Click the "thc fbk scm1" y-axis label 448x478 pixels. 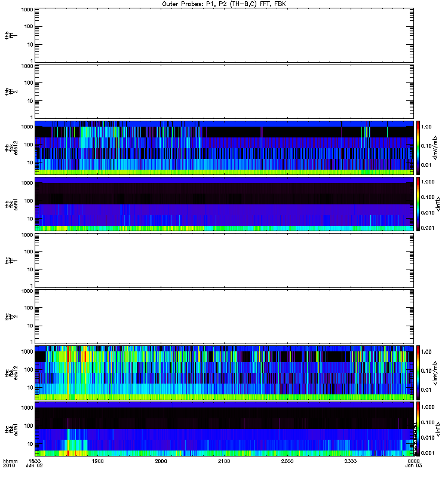[x=11, y=429]
